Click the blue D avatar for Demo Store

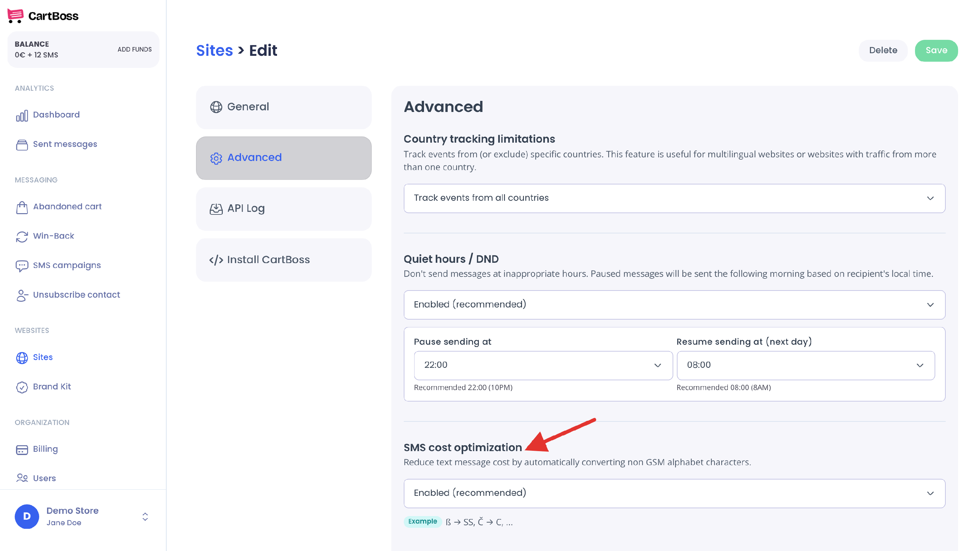[x=27, y=516]
